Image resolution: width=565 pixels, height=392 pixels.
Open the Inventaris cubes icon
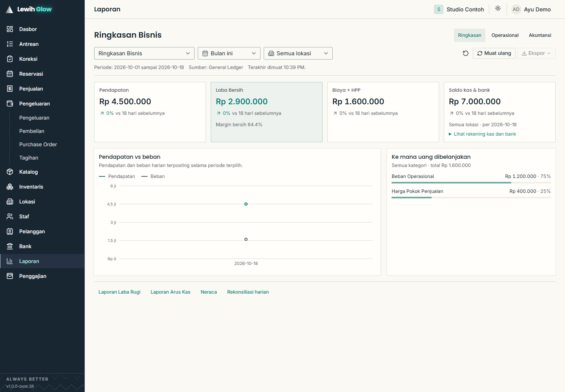[10, 187]
